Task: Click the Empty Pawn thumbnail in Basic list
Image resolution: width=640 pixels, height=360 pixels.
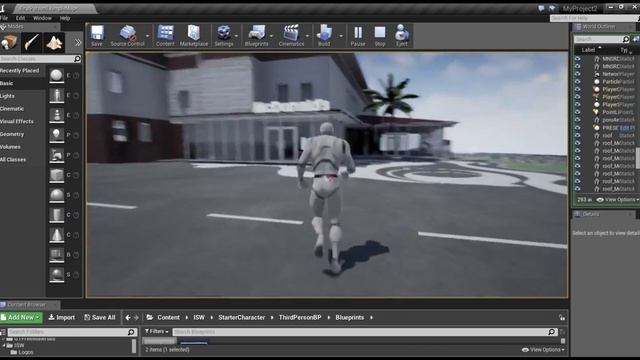Action: (x=57, y=116)
